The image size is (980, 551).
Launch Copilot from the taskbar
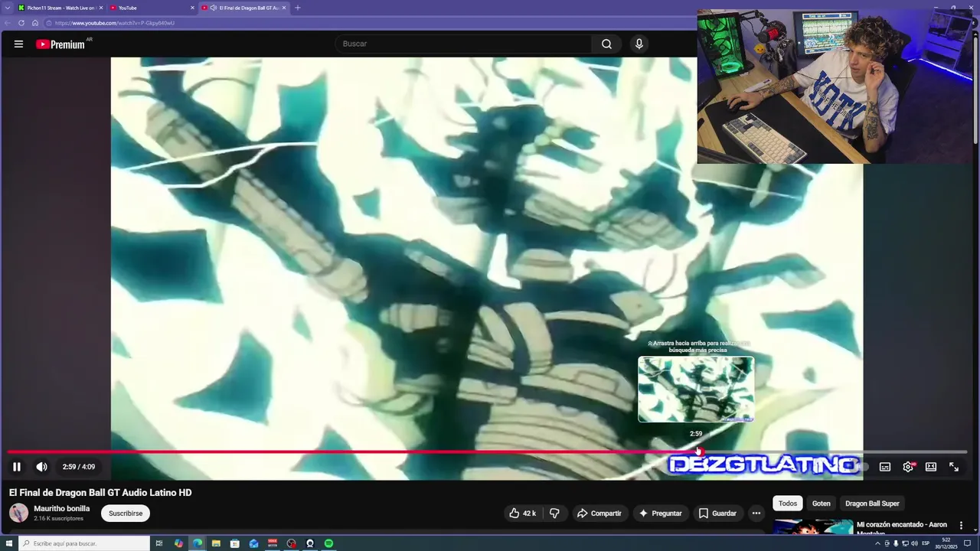click(x=178, y=543)
